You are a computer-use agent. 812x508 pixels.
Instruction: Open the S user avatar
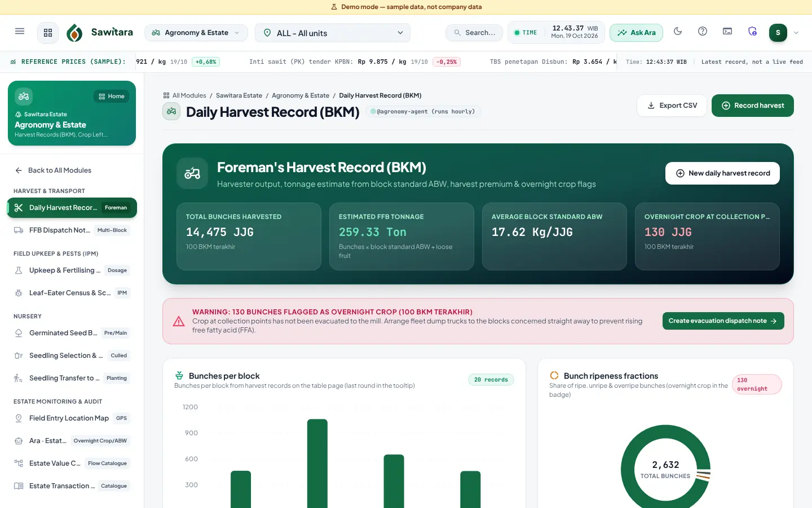coord(778,33)
